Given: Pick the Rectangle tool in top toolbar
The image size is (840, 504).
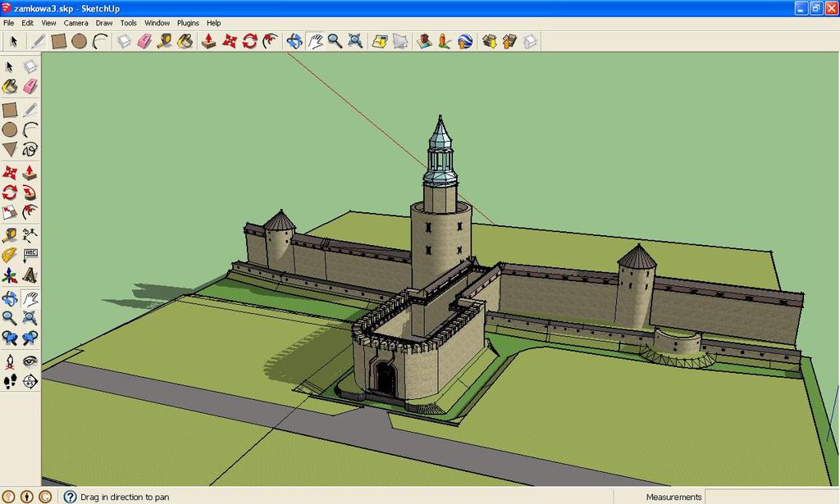Looking at the screenshot, I should click(59, 41).
